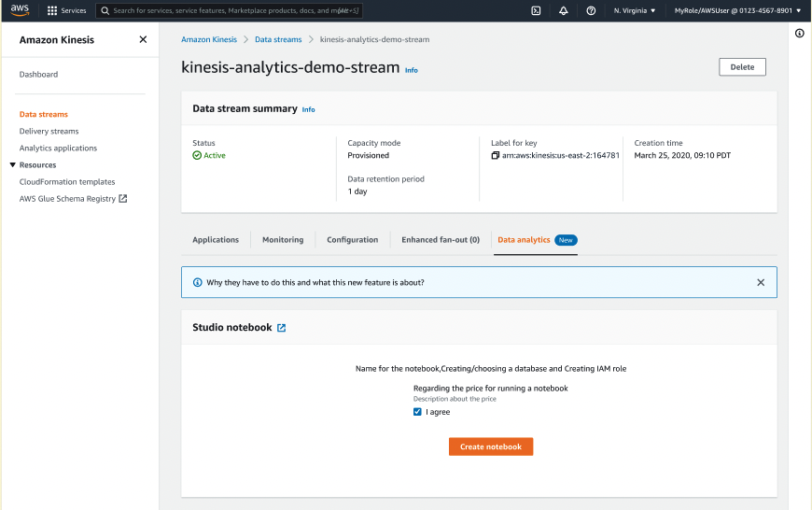
Task: Click the Delete button
Action: click(742, 67)
